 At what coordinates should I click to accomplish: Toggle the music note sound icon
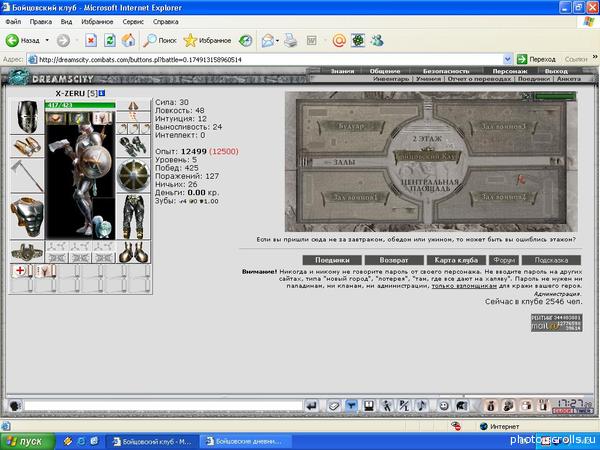coord(422,406)
